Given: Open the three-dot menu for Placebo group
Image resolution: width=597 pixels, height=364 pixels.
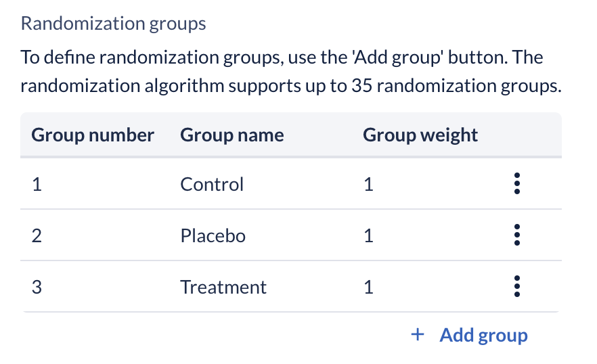Looking at the screenshot, I should 516,235.
